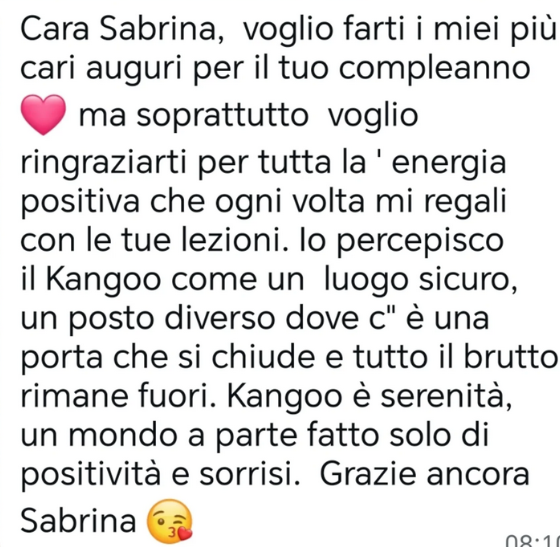The height and width of the screenshot is (547, 560).
Task: Click 'Kangoo' in 'il Kangoo come'
Action: pos(104,281)
